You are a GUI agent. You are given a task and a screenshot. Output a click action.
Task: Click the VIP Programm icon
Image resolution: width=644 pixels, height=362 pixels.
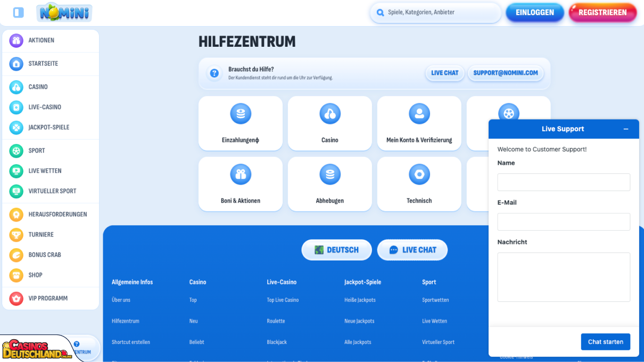click(16, 299)
